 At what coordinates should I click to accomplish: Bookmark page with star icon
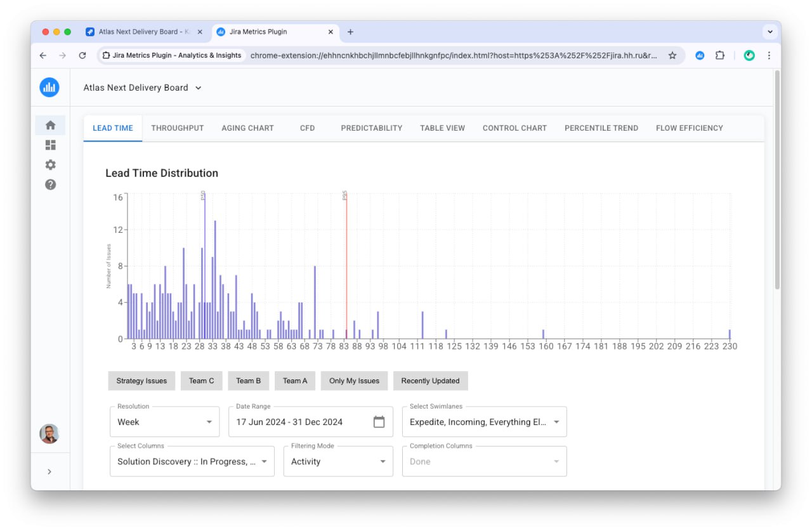coord(672,55)
